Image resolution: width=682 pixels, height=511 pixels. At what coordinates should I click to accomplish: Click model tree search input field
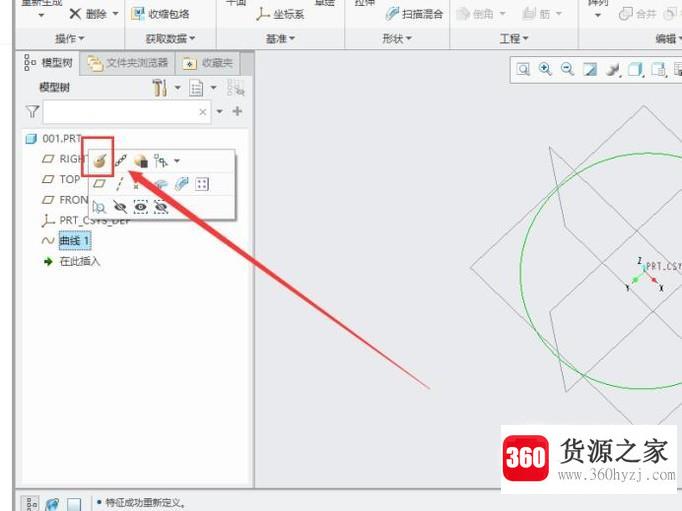tap(127, 112)
